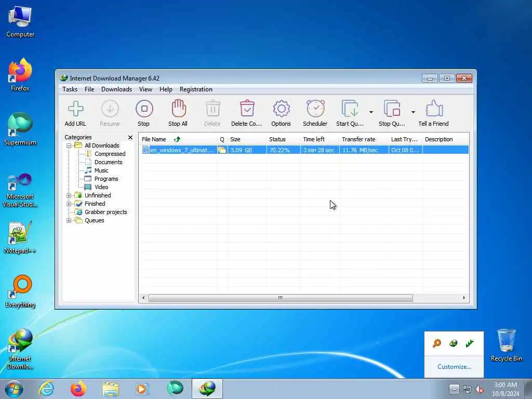
Task: Sort by the Q column header
Action: tap(222, 139)
